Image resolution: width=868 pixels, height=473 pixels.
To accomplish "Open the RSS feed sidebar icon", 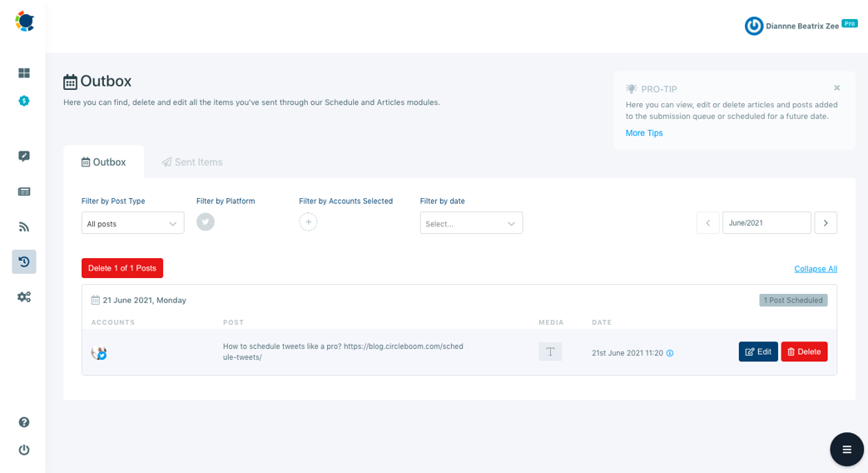I will 24,227.
